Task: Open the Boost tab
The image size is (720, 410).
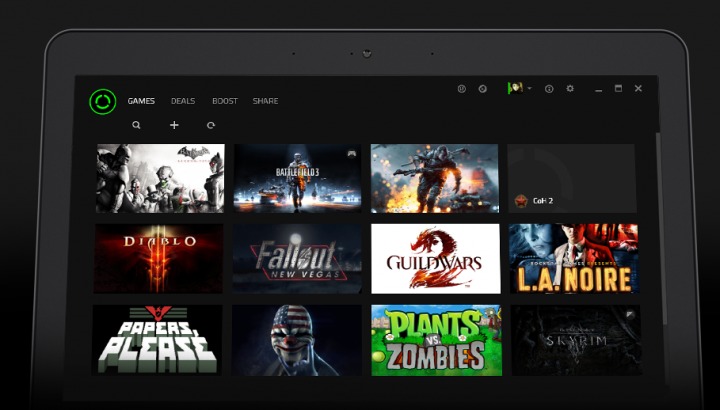Action: click(224, 101)
